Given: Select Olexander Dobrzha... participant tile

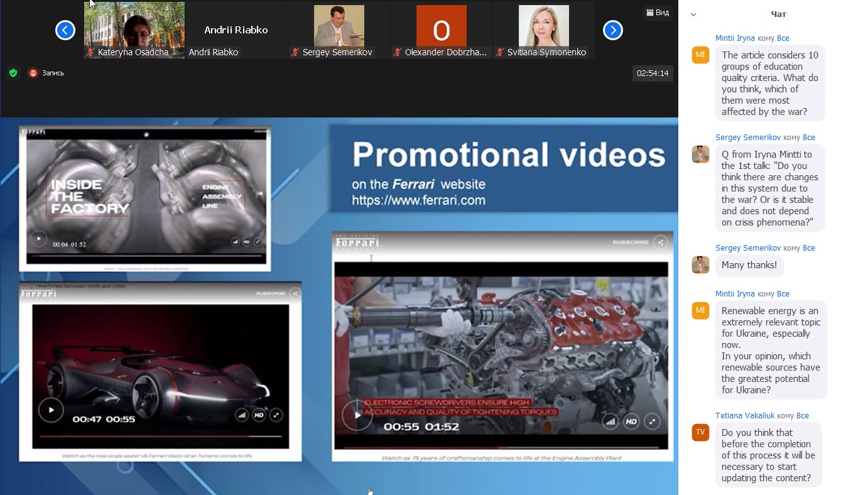Looking at the screenshot, I should pyautogui.click(x=442, y=30).
